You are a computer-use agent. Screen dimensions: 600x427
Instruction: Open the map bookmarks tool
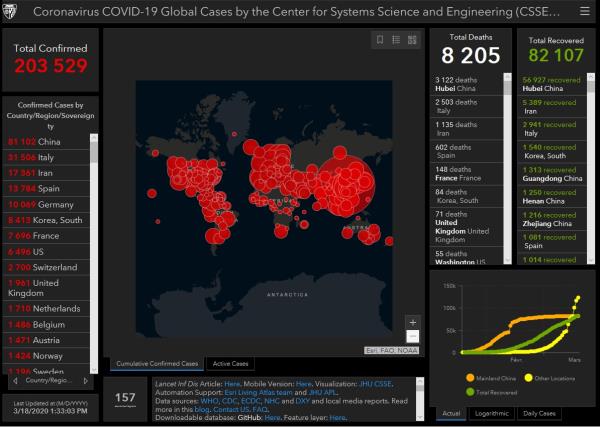380,40
